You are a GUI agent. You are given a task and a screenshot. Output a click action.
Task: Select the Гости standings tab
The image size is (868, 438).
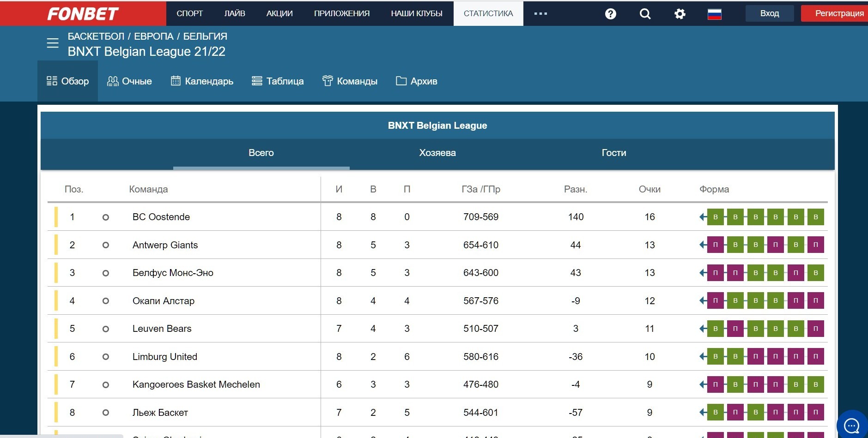tap(614, 153)
